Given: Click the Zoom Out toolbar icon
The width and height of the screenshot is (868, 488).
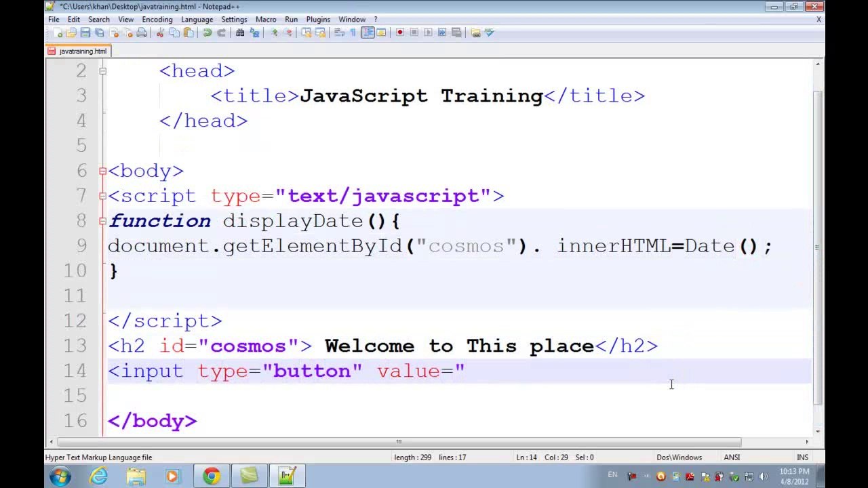Looking at the screenshot, I should coord(289,33).
